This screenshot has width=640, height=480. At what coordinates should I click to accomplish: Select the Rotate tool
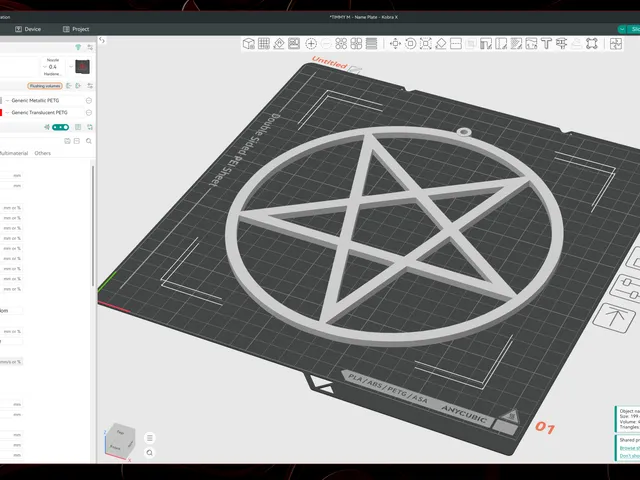click(410, 44)
